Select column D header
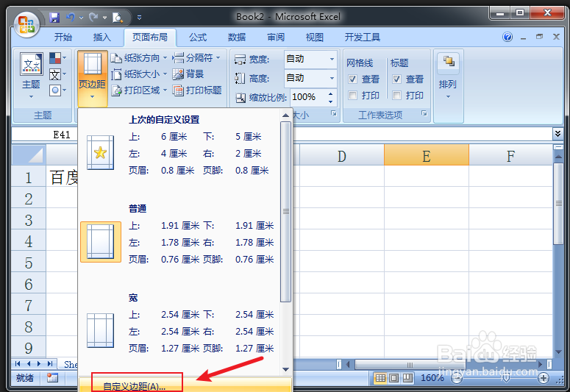The width and height of the screenshot is (570, 392). [x=342, y=156]
